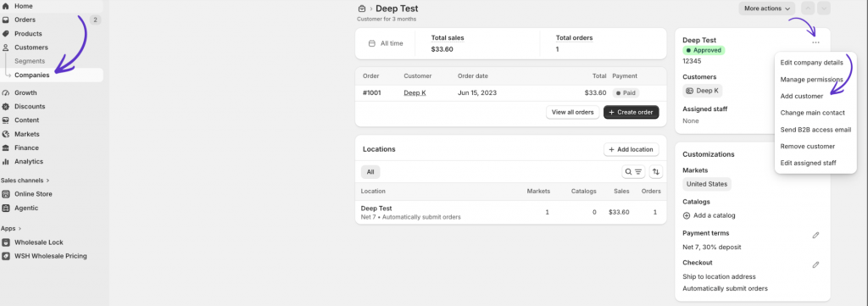Select Send B2B access email
Screen dimensions: 868x306
point(815,130)
